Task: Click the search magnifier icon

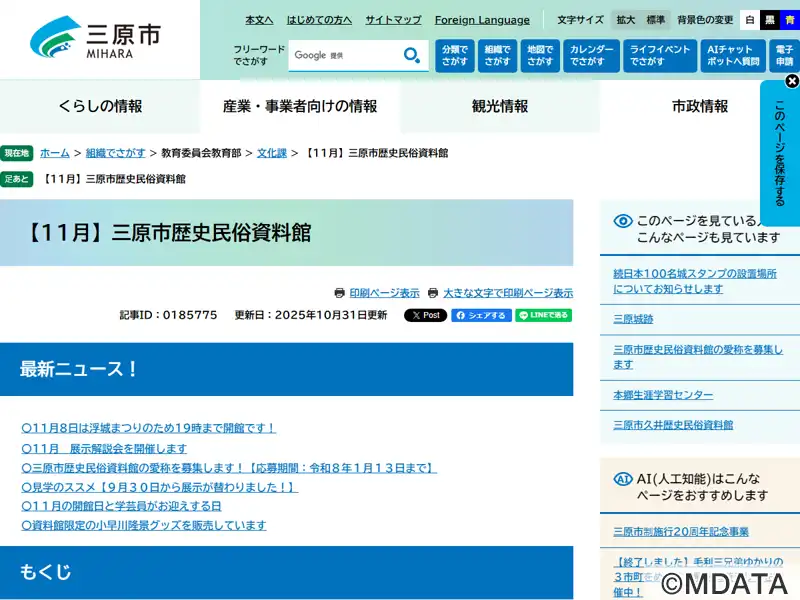Action: (411, 56)
